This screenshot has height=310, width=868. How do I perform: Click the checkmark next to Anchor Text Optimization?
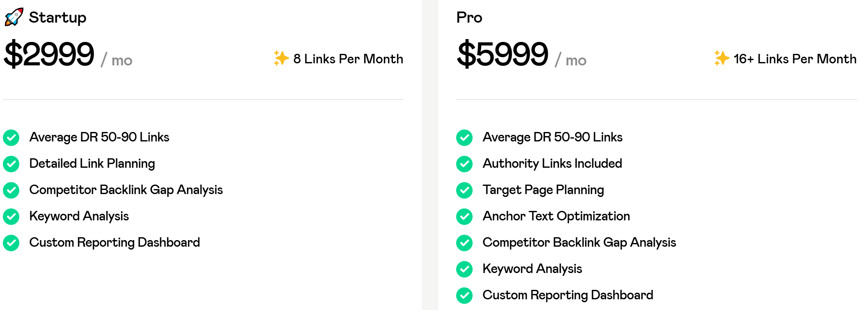click(464, 217)
